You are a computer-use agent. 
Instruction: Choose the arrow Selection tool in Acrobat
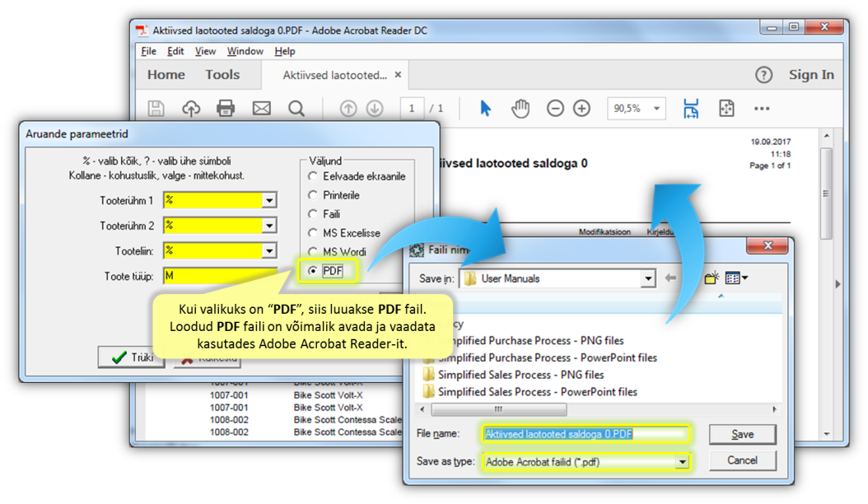486,108
